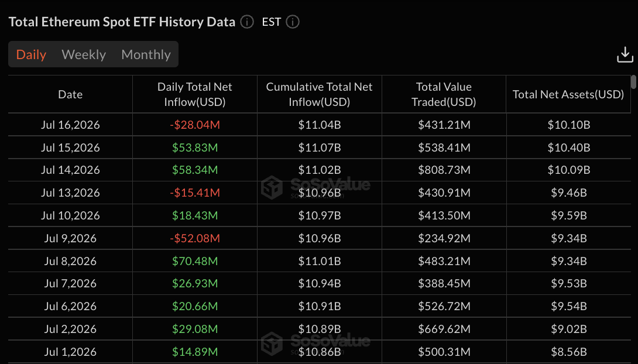Viewport: 638px width, 364px height.
Task: Download the ETF history data
Action: [x=625, y=54]
